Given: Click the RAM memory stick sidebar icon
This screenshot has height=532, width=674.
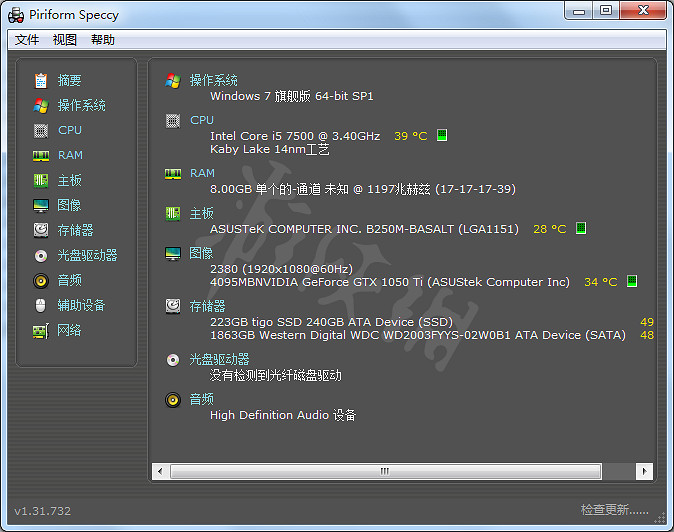Looking at the screenshot, I should tap(41, 155).
